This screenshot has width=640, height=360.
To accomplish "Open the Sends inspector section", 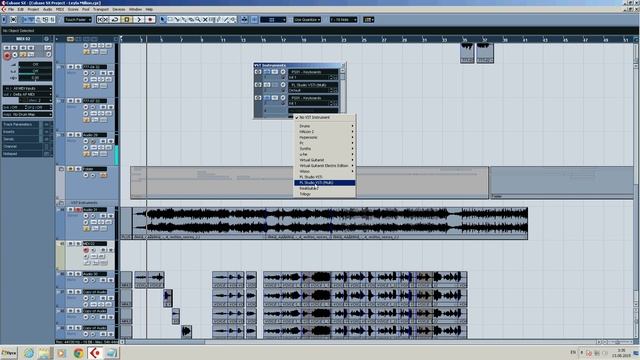I will tap(21, 139).
